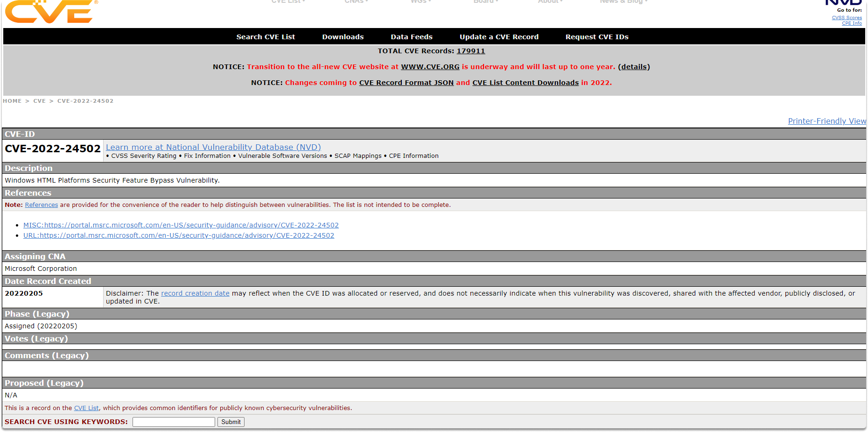
Task: Focus the keyword search input field
Action: tap(174, 422)
